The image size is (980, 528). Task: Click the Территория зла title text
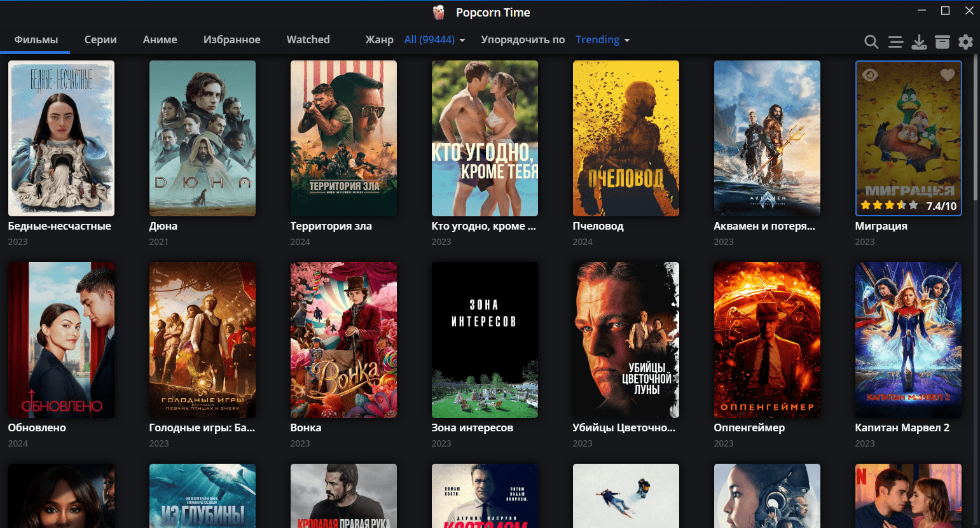click(x=331, y=226)
